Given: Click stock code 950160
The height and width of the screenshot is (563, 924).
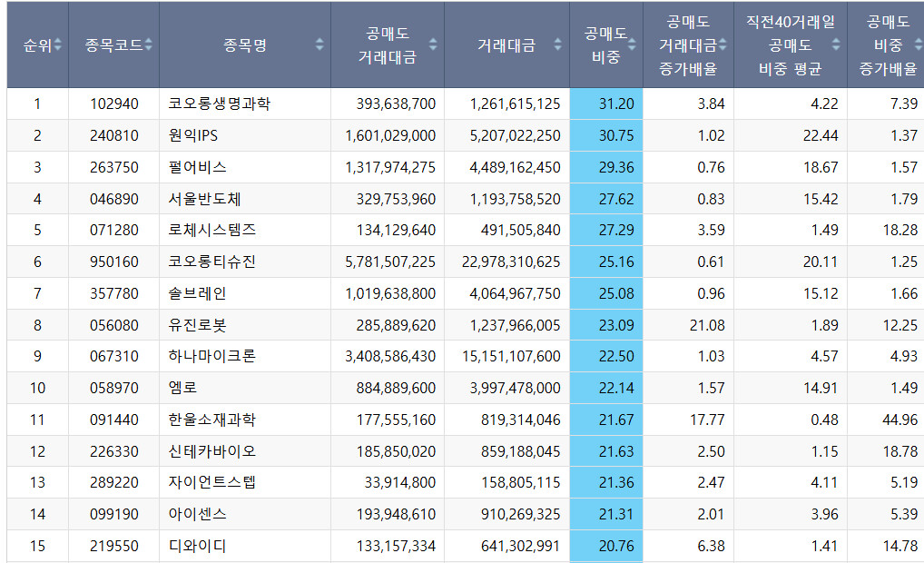Looking at the screenshot, I should (114, 262).
